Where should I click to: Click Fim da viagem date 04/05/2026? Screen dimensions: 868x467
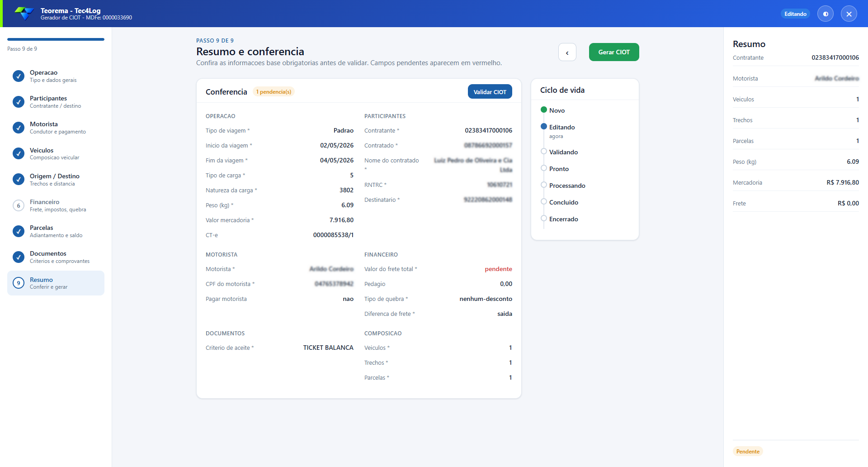(337, 160)
